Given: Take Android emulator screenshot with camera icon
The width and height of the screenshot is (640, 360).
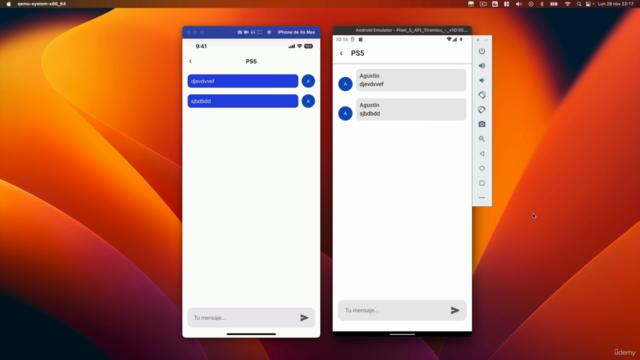Looking at the screenshot, I should [x=482, y=124].
